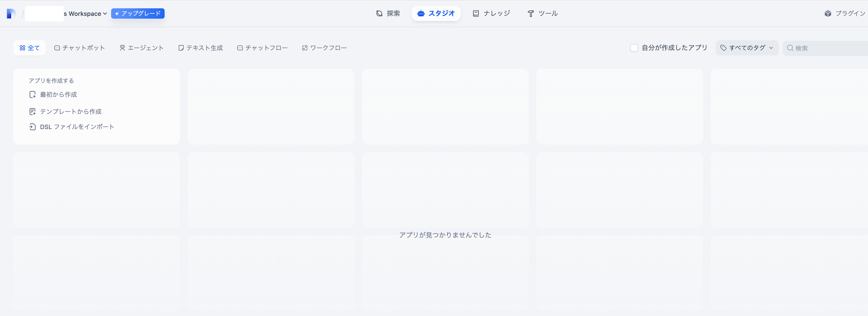868x316 pixels.
Task: Click the plugin cube icon
Action: 827,14
